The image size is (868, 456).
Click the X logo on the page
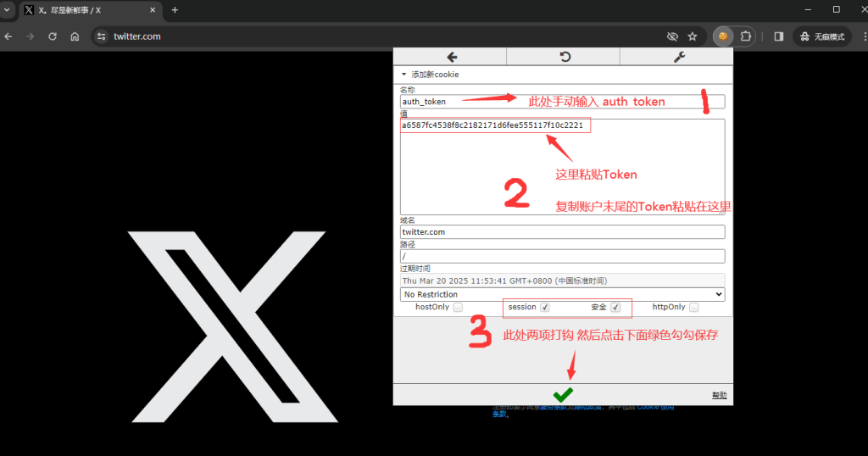pos(234,326)
